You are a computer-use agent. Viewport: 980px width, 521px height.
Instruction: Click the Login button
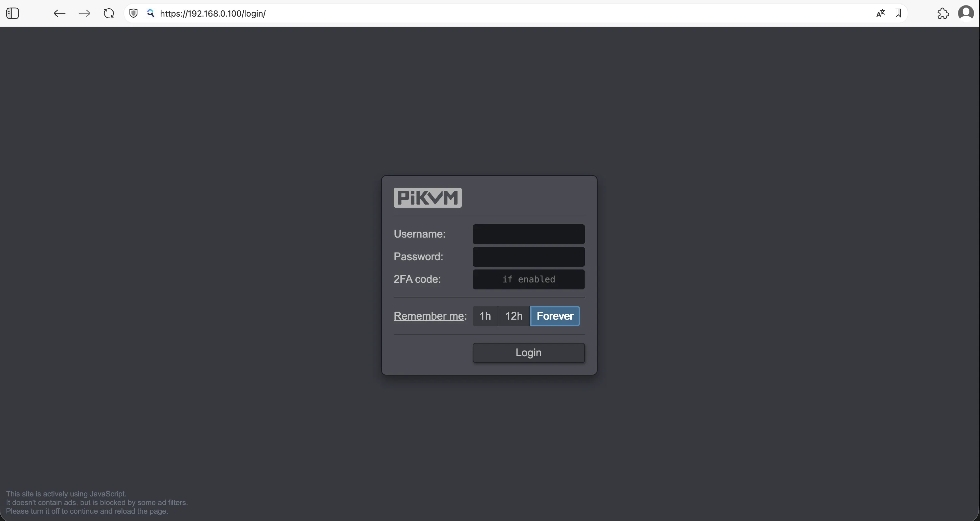(529, 353)
